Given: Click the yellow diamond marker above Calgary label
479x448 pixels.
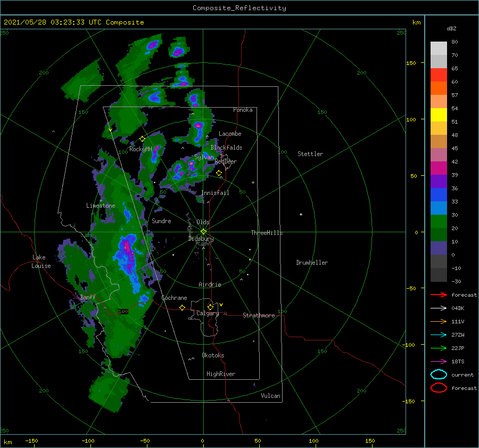Looking at the screenshot, I should point(210,307).
